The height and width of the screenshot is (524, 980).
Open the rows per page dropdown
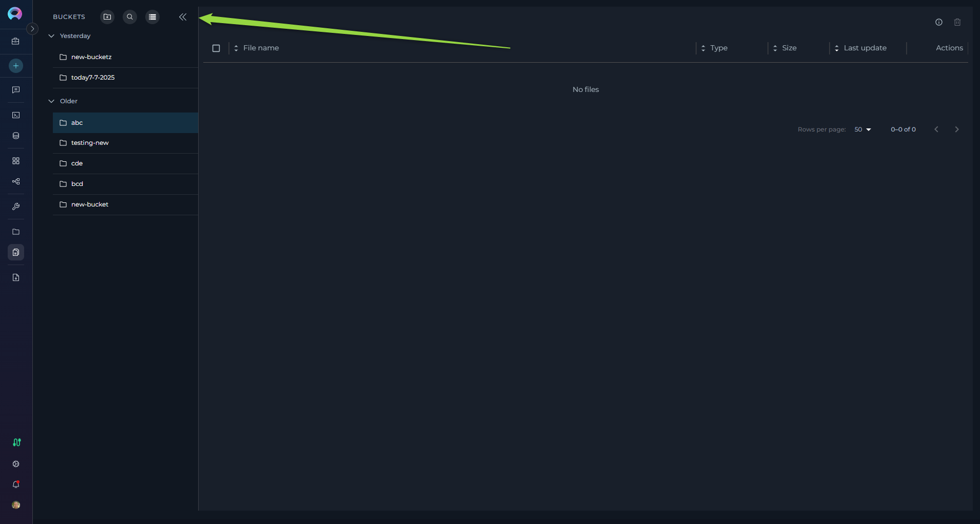point(863,129)
